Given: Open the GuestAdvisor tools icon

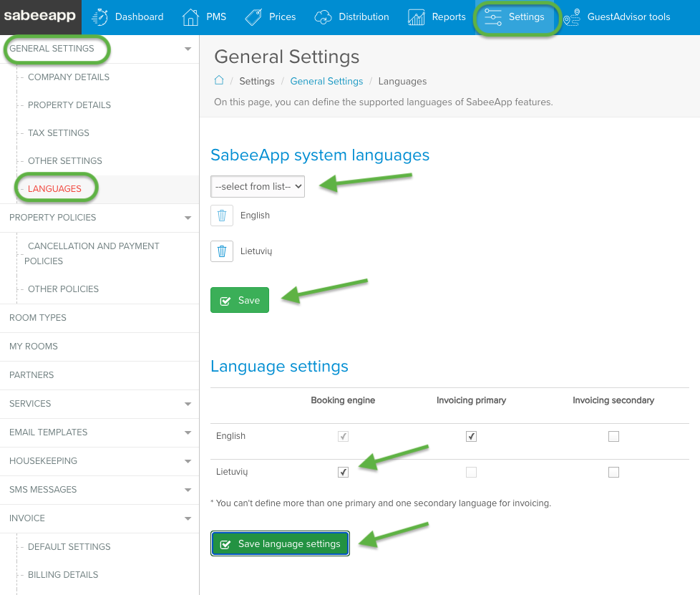Looking at the screenshot, I should pyautogui.click(x=572, y=17).
